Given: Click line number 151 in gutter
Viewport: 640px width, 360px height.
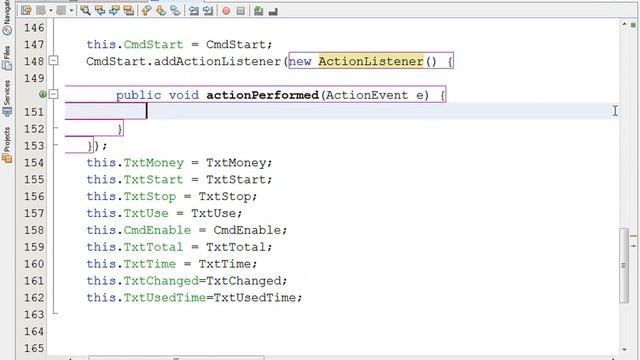Looking at the screenshot, I should click(x=34, y=112).
